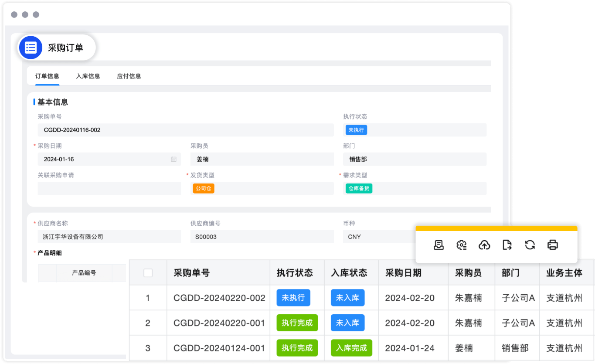The image size is (595, 364).
Task: Open the 仓库备货 demand type selector
Action: pyautogui.click(x=358, y=188)
